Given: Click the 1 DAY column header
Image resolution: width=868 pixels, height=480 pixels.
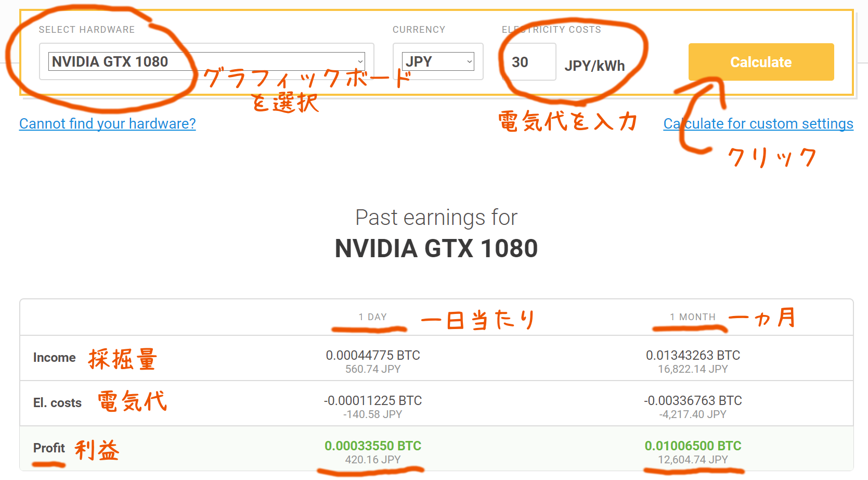Looking at the screenshot, I should (372, 317).
